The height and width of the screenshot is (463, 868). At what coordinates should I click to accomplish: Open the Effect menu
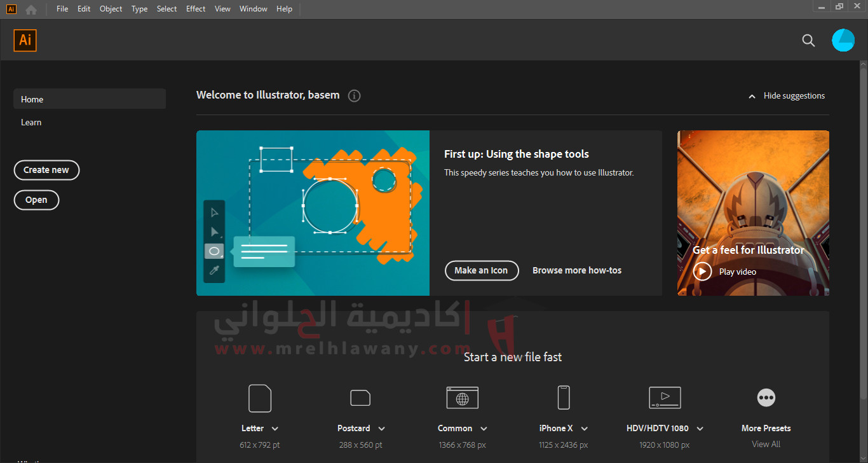(196, 9)
